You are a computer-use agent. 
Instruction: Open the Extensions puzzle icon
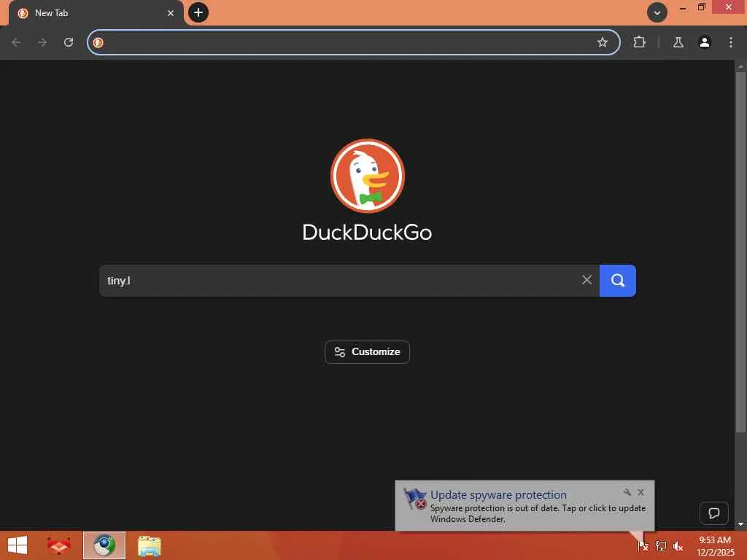tap(639, 42)
